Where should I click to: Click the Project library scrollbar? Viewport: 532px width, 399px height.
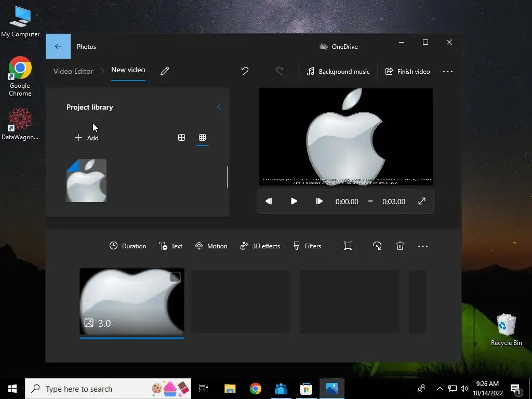(228, 177)
